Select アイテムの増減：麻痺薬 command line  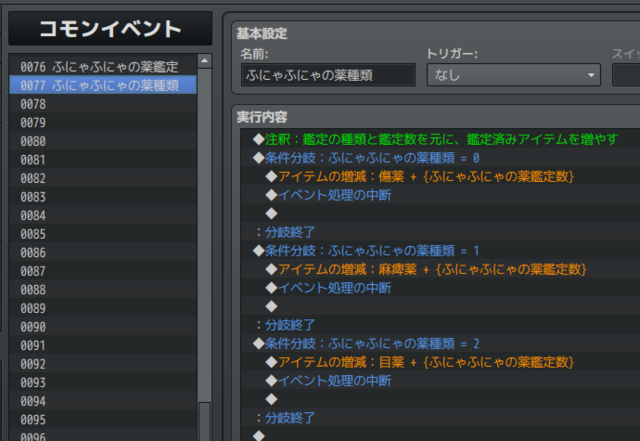[x=440, y=269]
